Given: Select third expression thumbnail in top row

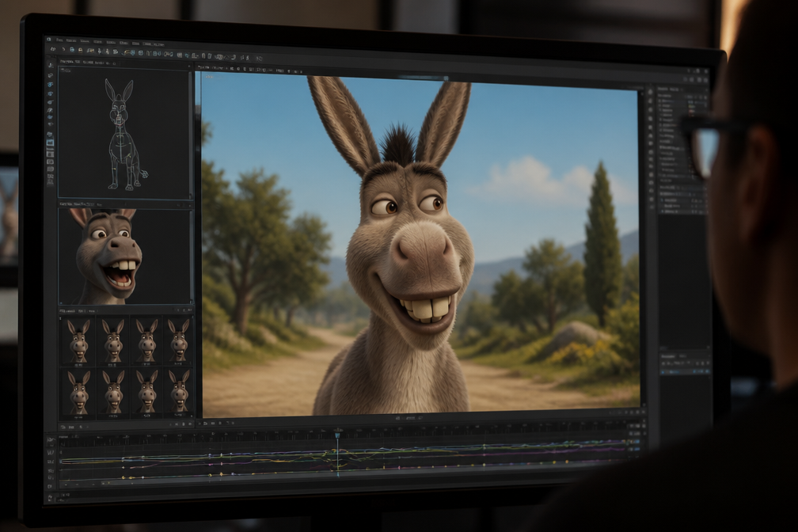Looking at the screenshot, I should tap(146, 340).
